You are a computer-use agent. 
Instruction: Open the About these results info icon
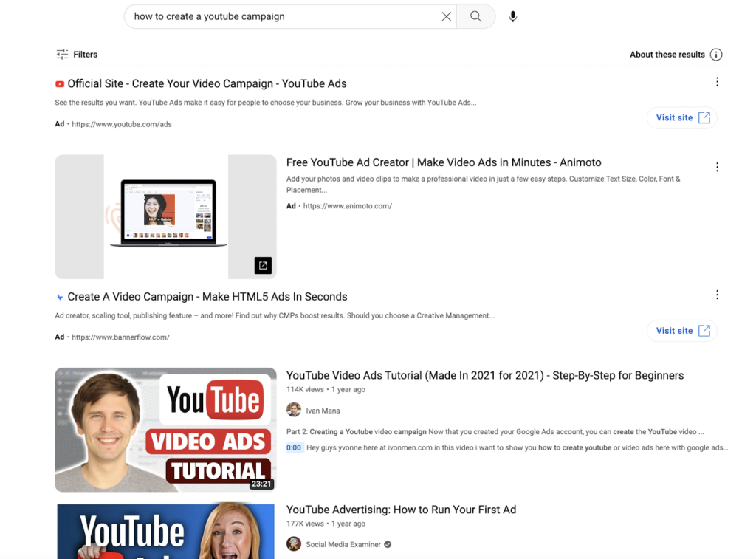click(x=716, y=55)
